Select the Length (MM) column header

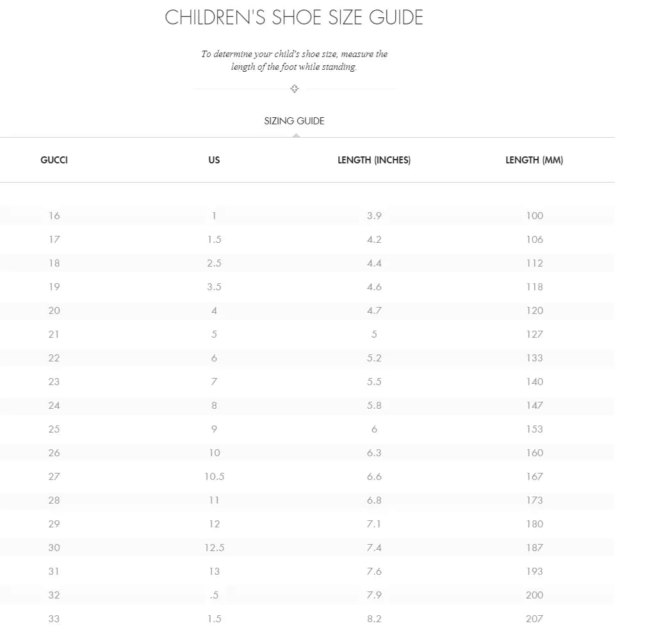point(534,160)
